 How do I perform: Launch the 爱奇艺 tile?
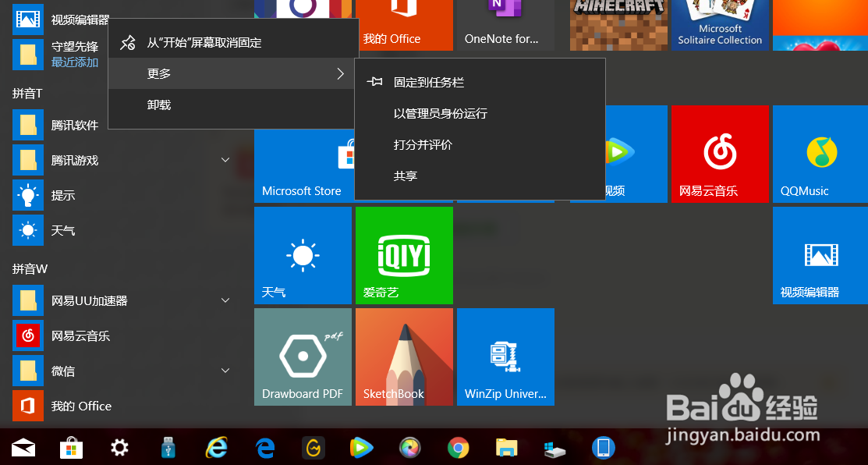pyautogui.click(x=404, y=256)
